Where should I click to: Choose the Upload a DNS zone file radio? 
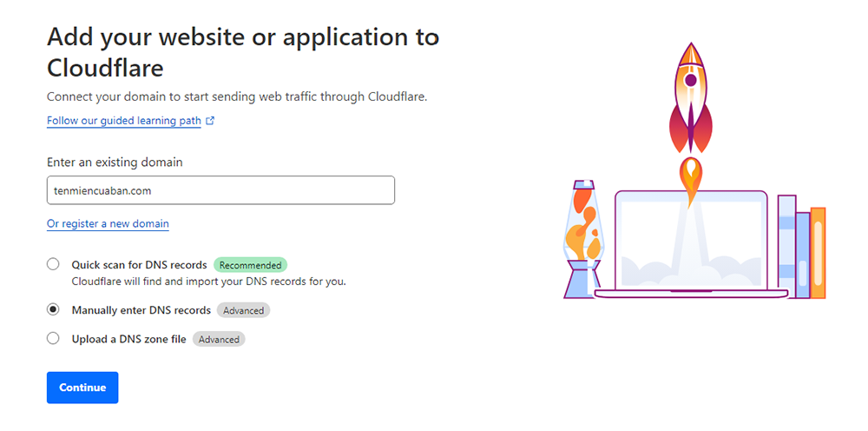click(53, 338)
